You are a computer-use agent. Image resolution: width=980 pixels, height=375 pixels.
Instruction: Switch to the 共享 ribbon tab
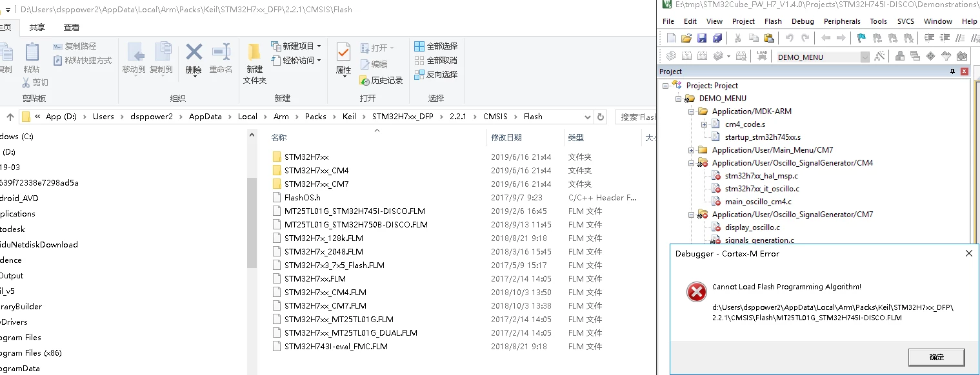pos(37,27)
